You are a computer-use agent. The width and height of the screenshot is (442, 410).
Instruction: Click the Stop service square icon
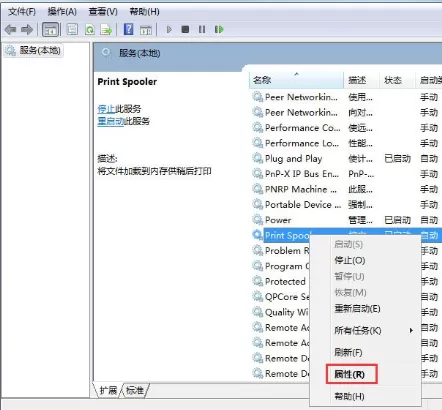(x=185, y=29)
